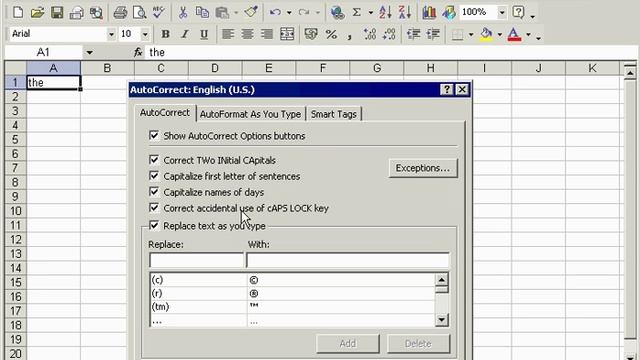Save the workbook with floppy icon

click(x=57, y=13)
